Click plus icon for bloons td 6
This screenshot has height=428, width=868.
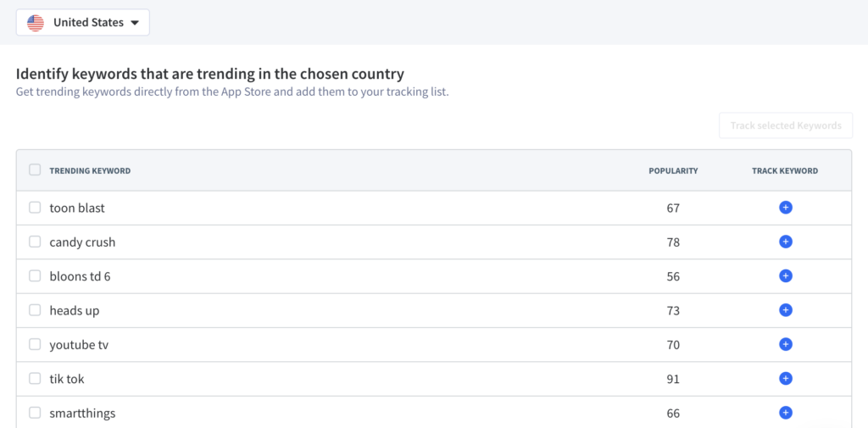click(786, 275)
